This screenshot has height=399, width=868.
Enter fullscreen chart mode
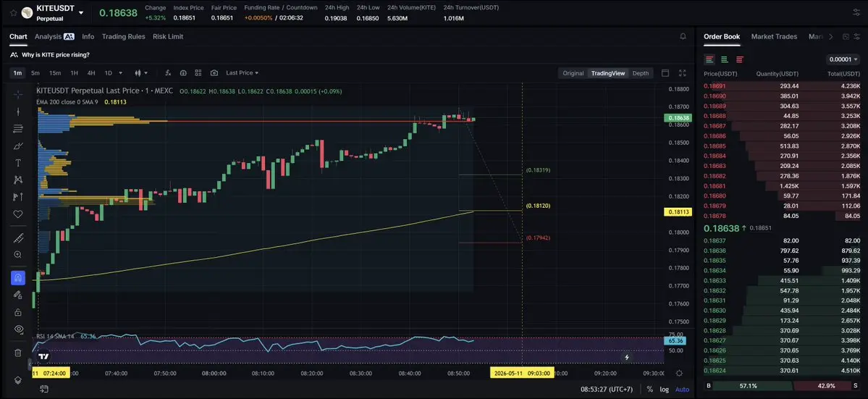click(x=683, y=73)
